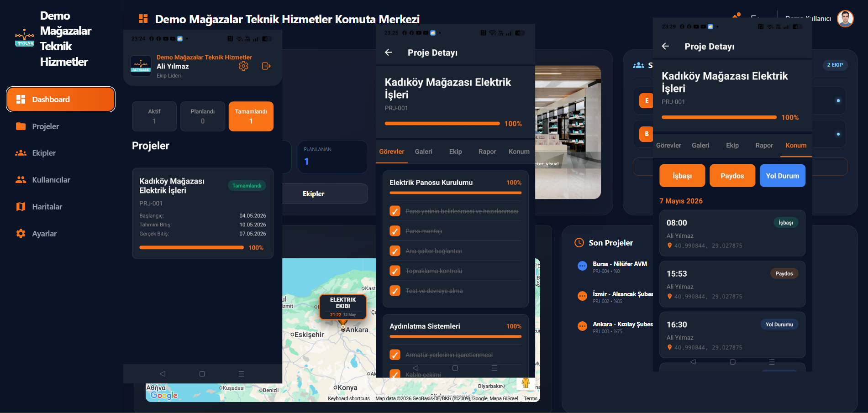Open Keyboard shortcuts link on map
The width and height of the screenshot is (868, 413).
point(349,398)
